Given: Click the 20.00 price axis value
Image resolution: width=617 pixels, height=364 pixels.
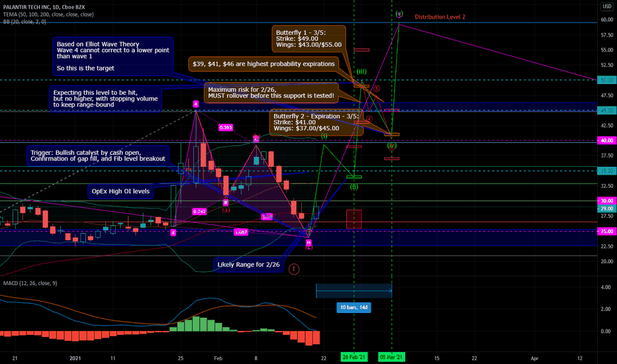Looking at the screenshot, I should [607, 261].
